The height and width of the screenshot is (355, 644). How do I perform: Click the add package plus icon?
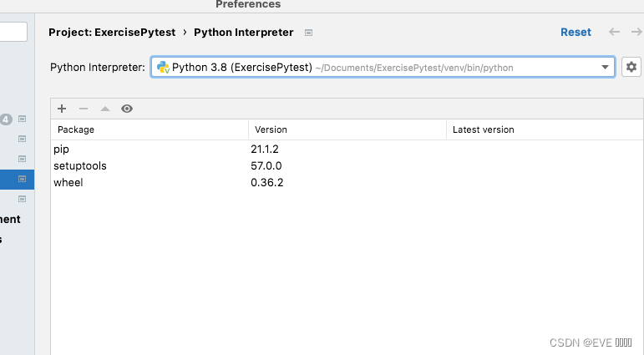click(62, 109)
